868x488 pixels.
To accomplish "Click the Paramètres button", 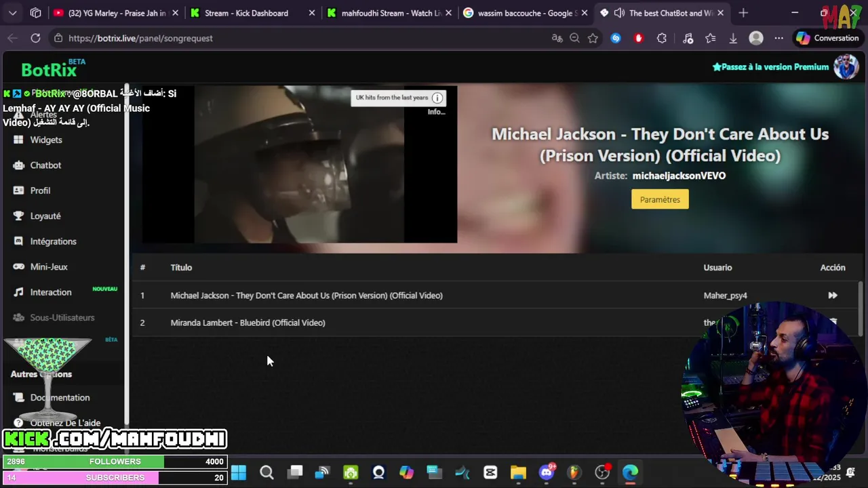I will (x=660, y=199).
